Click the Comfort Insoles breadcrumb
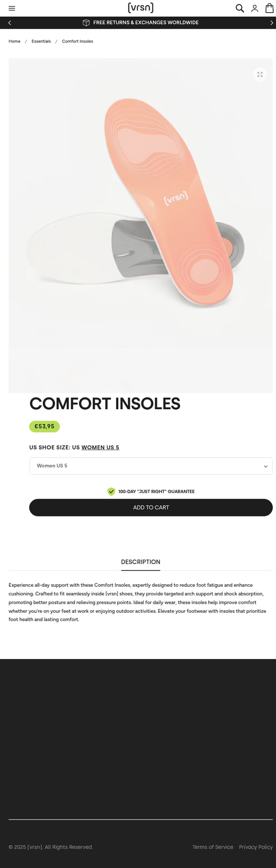This screenshot has height=868, width=276. 77,41
